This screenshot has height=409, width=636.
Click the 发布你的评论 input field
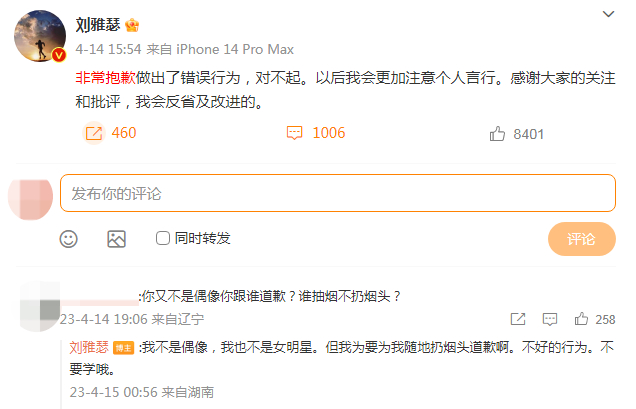338,193
